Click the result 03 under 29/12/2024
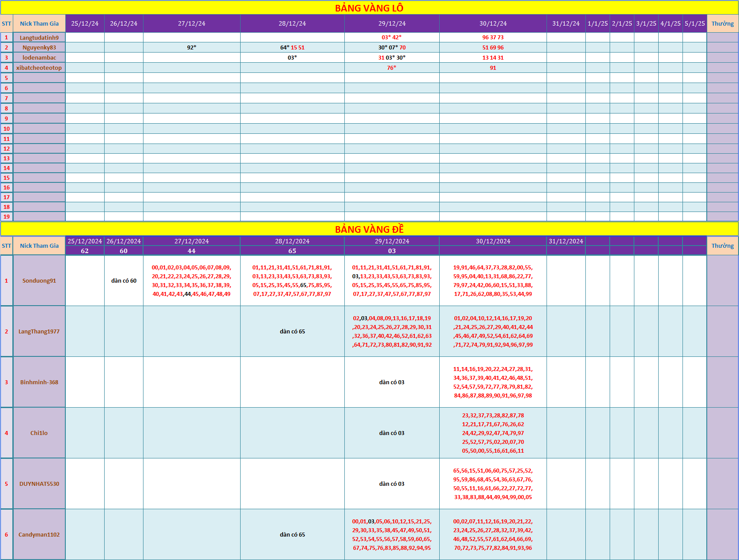The image size is (739, 560). pyautogui.click(x=392, y=250)
